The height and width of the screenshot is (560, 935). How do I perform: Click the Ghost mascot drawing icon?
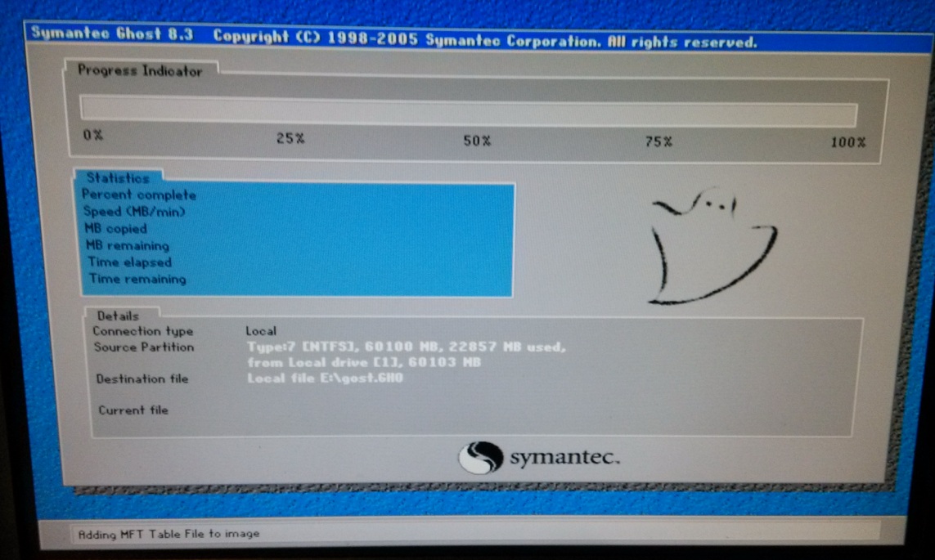[712, 245]
